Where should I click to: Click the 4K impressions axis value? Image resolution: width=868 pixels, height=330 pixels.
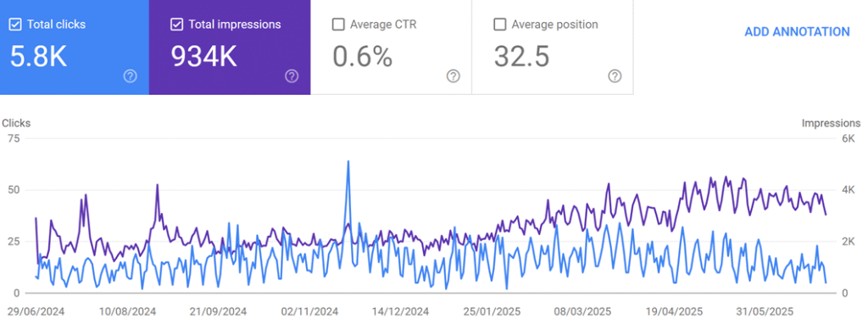[849, 190]
